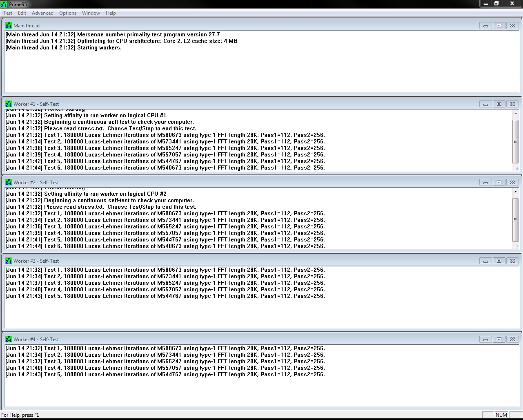Click the Worker #3 window icon
The height and width of the screenshot is (420, 523).
tap(9, 261)
